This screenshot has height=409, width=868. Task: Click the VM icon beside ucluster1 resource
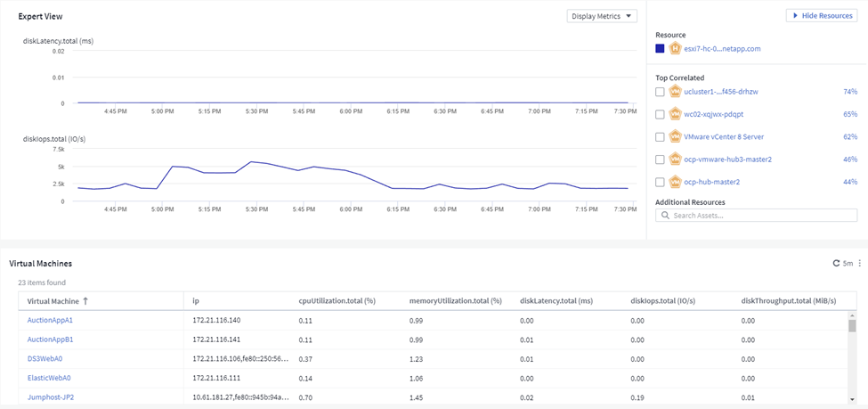[675, 92]
